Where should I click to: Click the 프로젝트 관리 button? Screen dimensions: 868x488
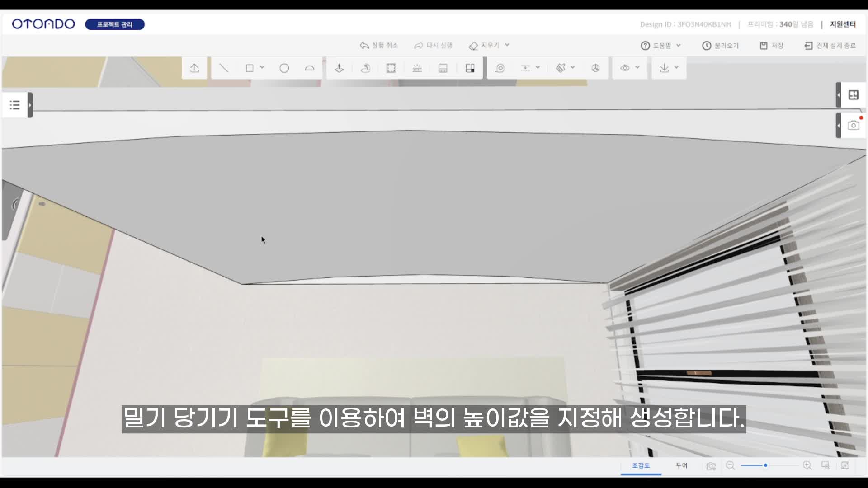(115, 24)
